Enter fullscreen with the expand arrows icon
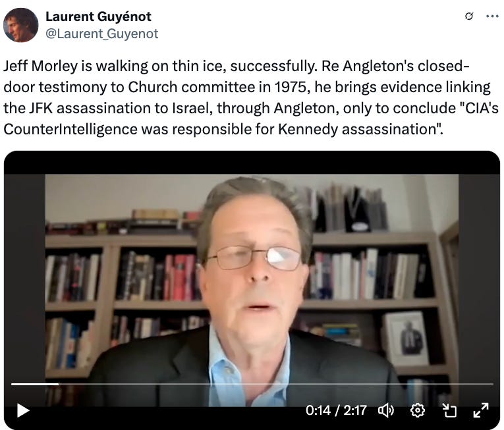Screen dimensions: 504x430 (x=481, y=410)
